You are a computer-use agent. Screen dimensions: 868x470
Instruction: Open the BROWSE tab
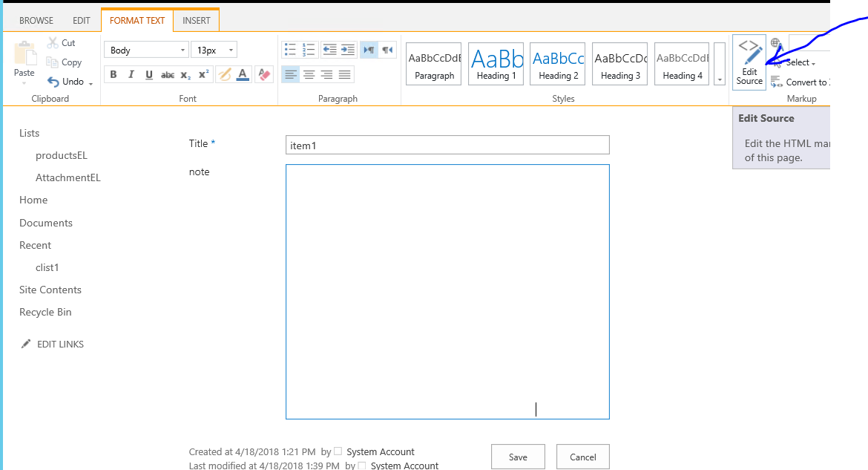(36, 20)
